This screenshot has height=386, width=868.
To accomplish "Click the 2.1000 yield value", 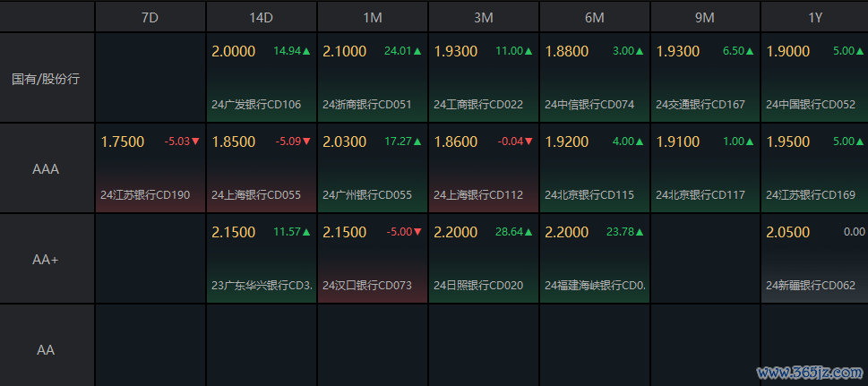I will click(x=344, y=52).
